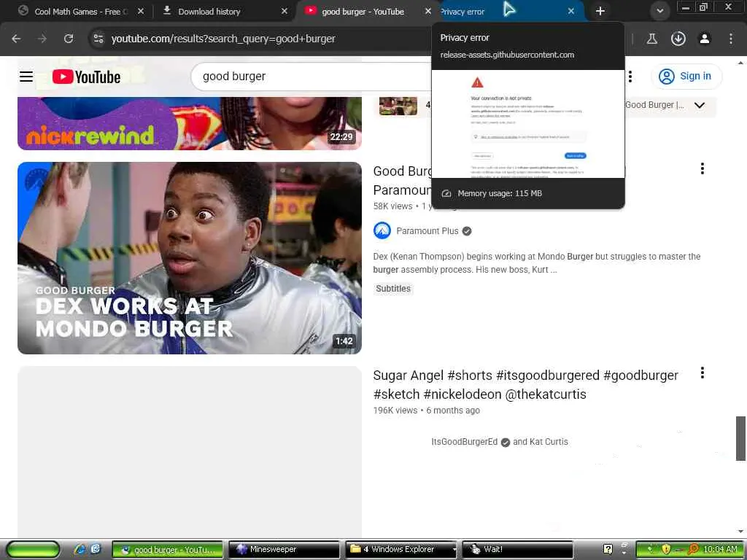The height and width of the screenshot is (560, 747).
Task: Click the small chapter thumbnail image
Action: (x=398, y=106)
